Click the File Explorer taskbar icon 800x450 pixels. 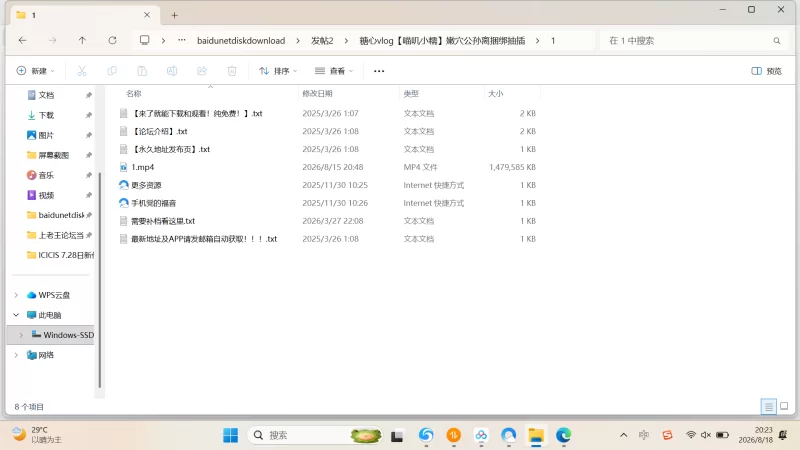pyautogui.click(x=536, y=435)
